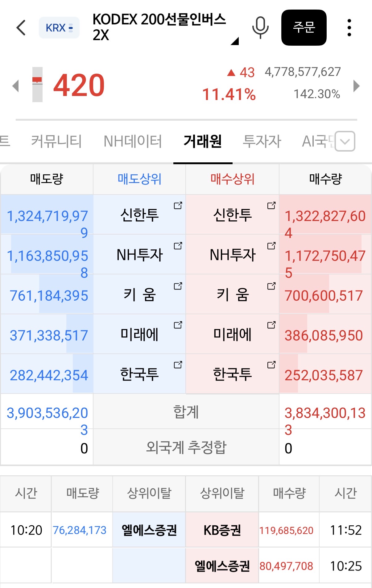
Task: Expand the tab list chevron dropdown
Action: coord(345,141)
